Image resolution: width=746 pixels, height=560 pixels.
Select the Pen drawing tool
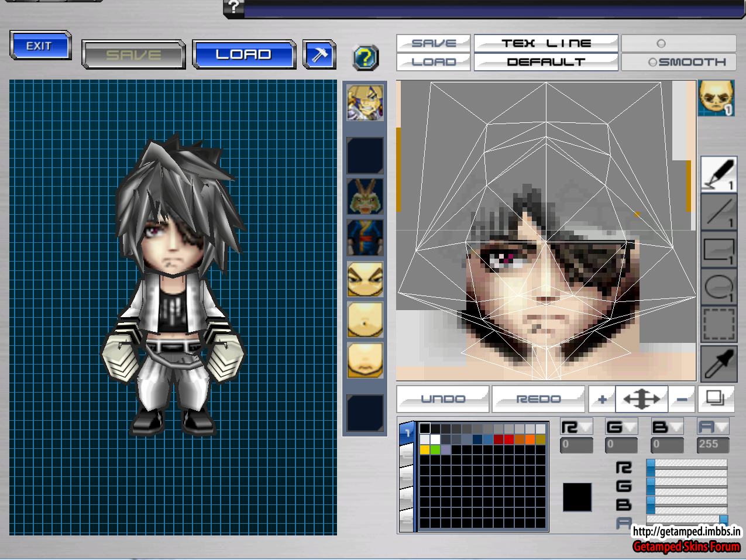[x=719, y=174]
